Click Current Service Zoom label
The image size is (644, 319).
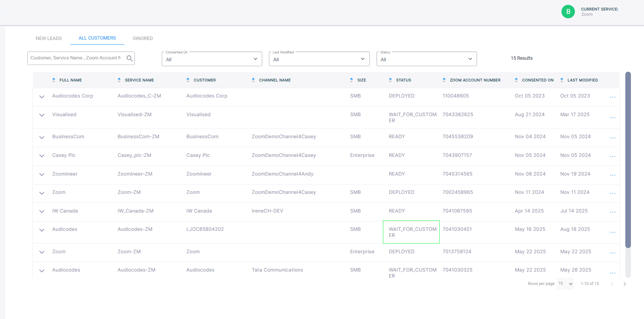tap(600, 12)
